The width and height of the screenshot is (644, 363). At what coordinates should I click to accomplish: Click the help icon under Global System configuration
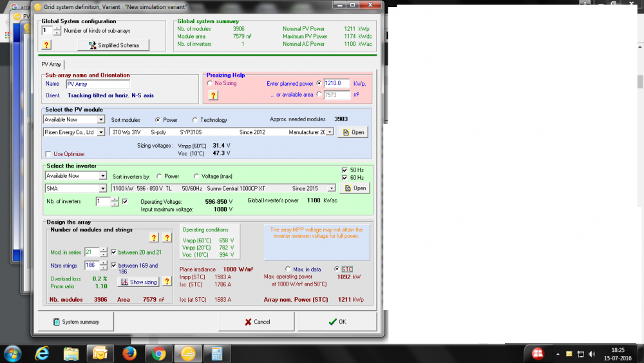[46, 44]
